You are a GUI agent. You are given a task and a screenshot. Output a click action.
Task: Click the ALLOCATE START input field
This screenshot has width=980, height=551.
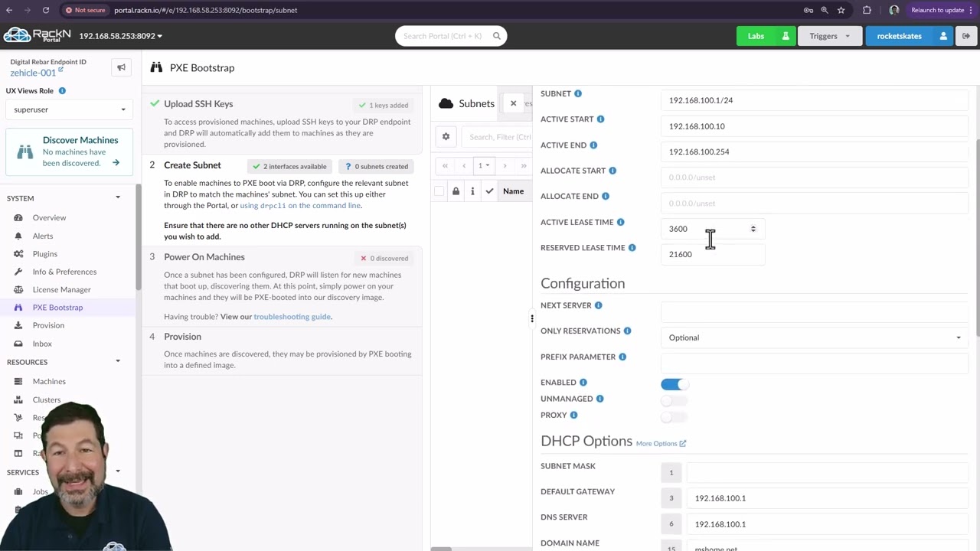click(815, 178)
